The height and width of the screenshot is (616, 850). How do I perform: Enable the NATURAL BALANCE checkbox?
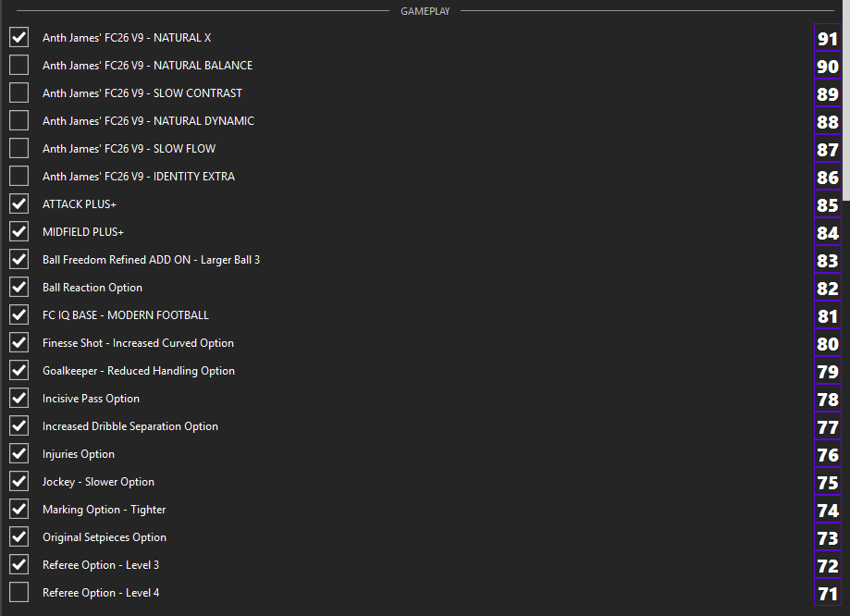click(x=19, y=65)
